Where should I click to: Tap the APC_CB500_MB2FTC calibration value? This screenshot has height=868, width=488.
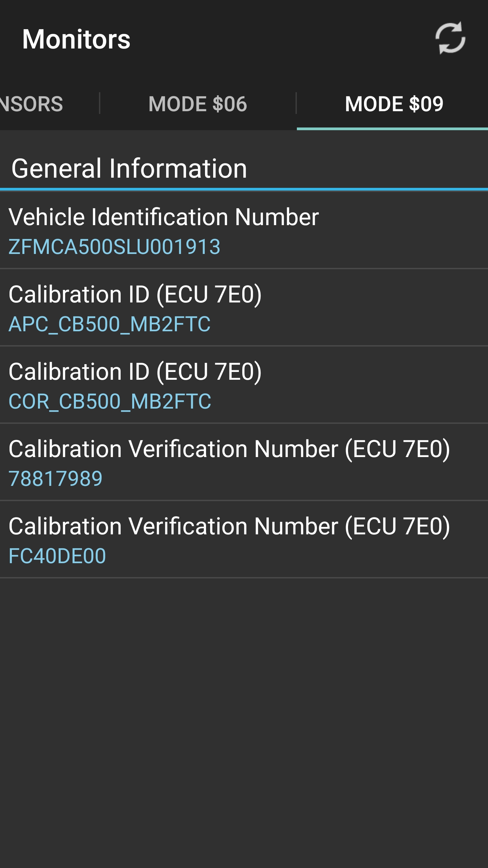tap(109, 324)
